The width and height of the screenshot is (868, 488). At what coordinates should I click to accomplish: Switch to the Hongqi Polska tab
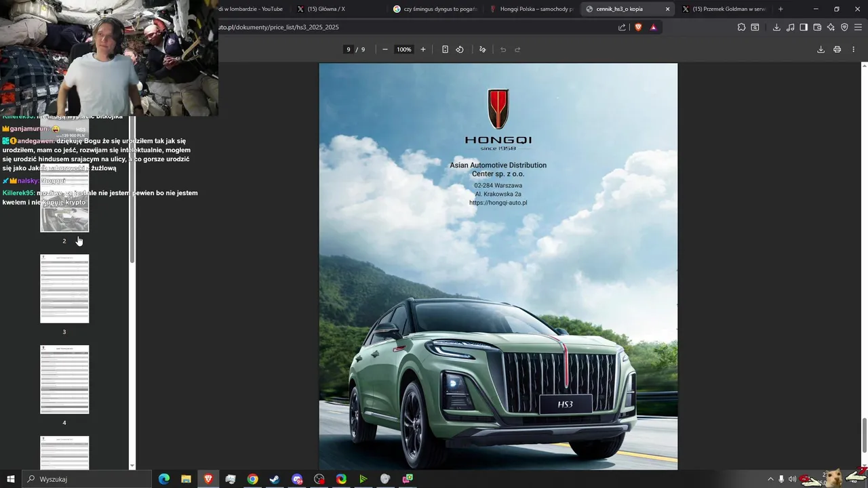pyautogui.click(x=532, y=9)
